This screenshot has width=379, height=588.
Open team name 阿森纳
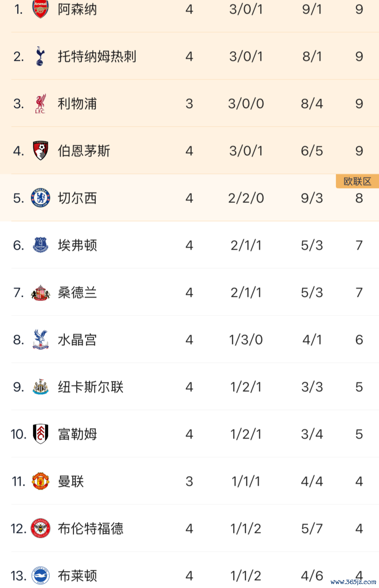[x=77, y=9]
